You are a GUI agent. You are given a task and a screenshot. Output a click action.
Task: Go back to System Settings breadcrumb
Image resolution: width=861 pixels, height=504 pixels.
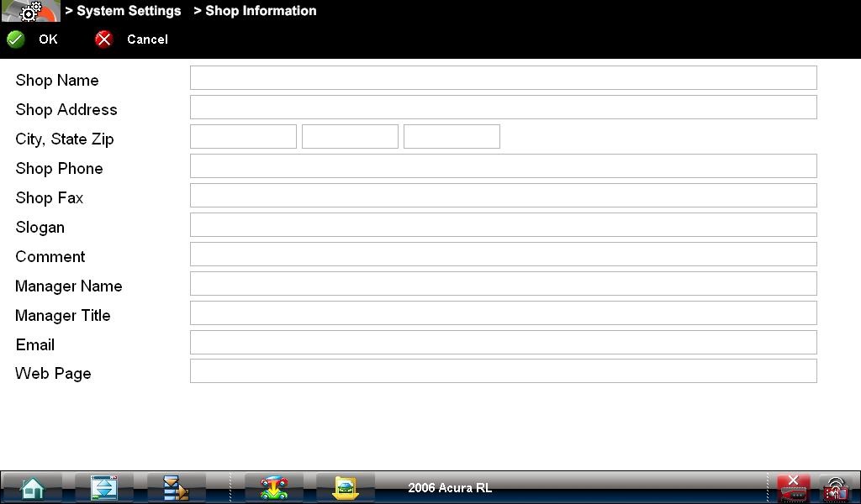pyautogui.click(x=123, y=11)
